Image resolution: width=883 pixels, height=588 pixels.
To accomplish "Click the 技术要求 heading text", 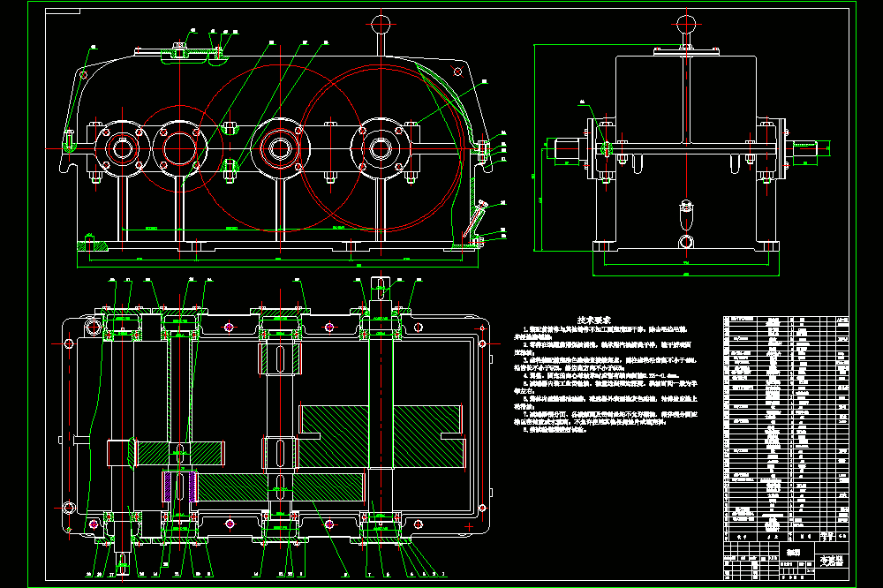I will [594, 320].
